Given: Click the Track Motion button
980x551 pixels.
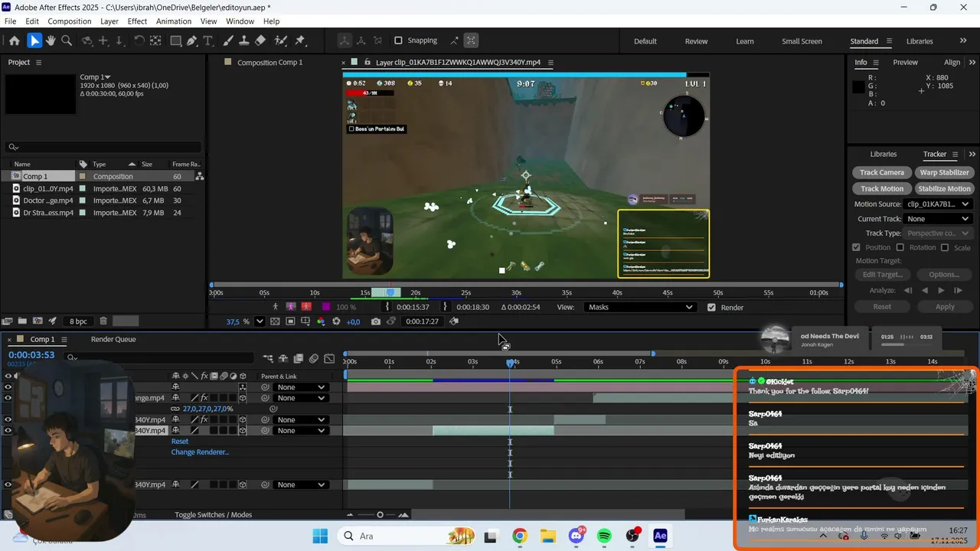Looking at the screenshot, I should (882, 188).
